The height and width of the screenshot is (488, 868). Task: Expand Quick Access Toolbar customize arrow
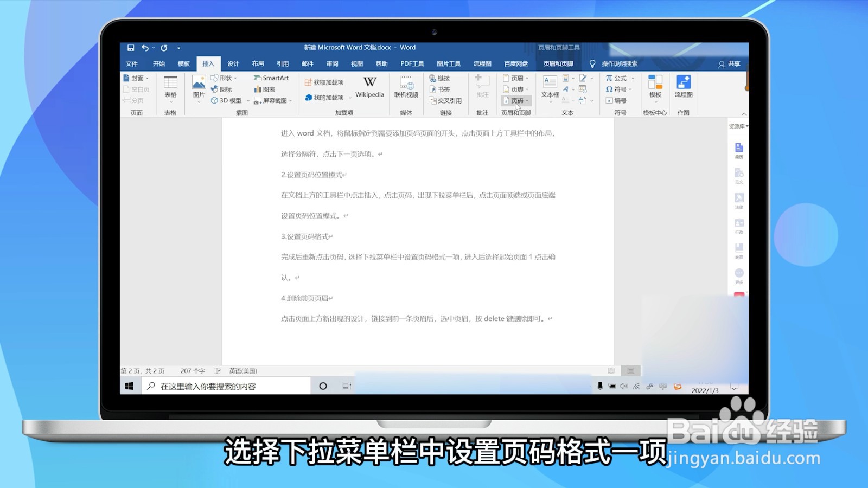(178, 48)
